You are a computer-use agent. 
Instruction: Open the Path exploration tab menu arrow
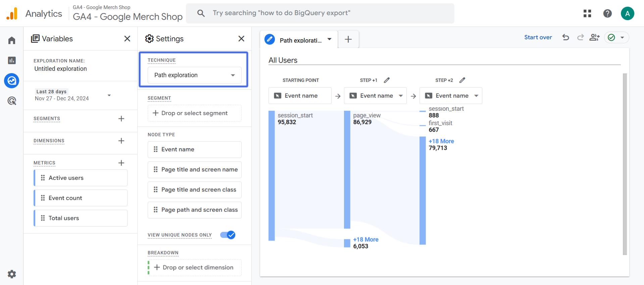pos(330,39)
